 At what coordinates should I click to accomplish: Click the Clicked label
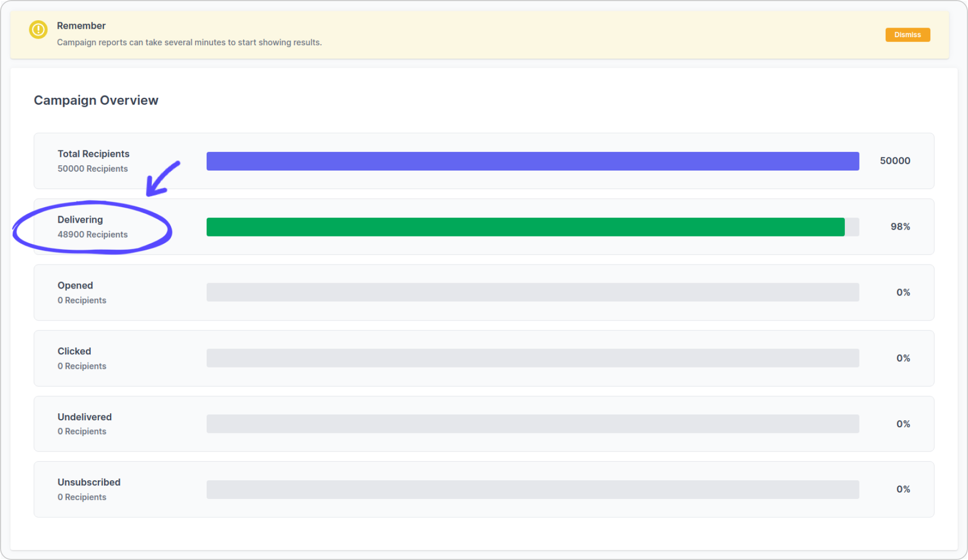[x=74, y=351]
